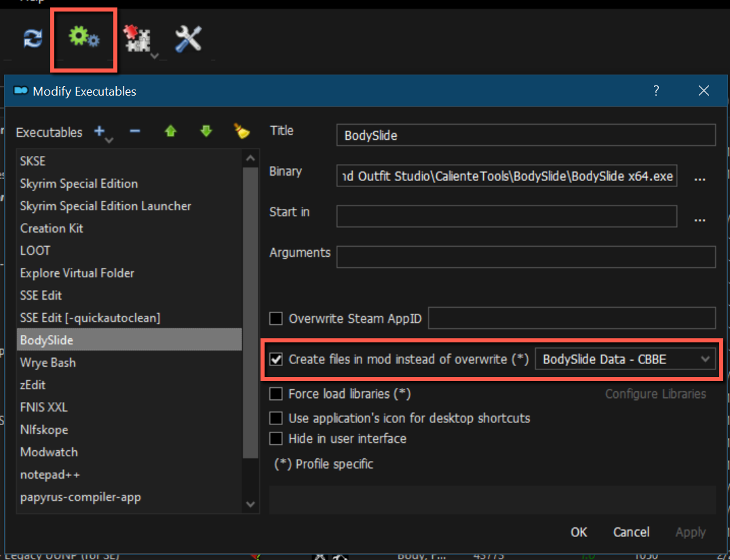Click the Mod Organizer icon in the dialog title bar
This screenshot has height=560, width=730.
point(21,91)
